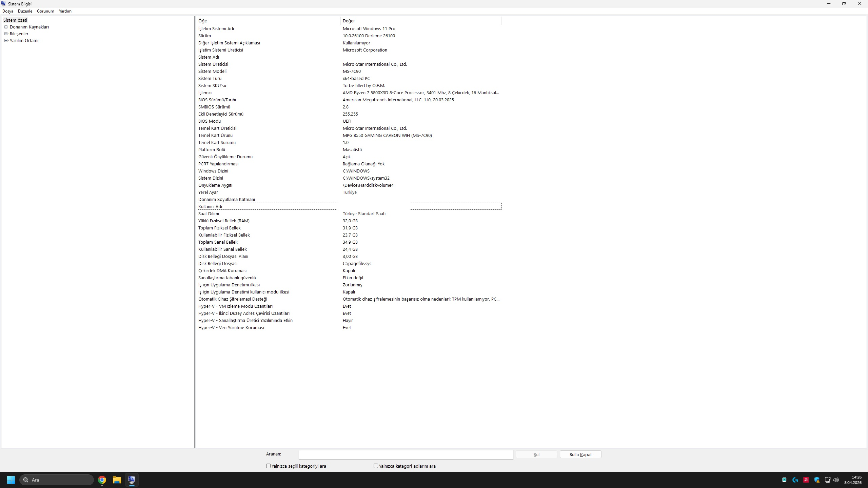Viewport: 868px width, 488px height.
Task: Click the 'x64-based PC' value
Action: pyautogui.click(x=356, y=79)
